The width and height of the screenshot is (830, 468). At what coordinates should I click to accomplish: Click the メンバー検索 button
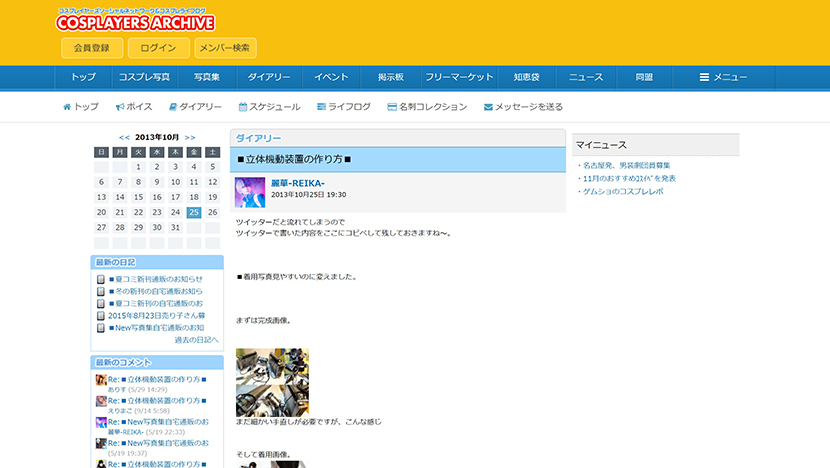coord(225,48)
